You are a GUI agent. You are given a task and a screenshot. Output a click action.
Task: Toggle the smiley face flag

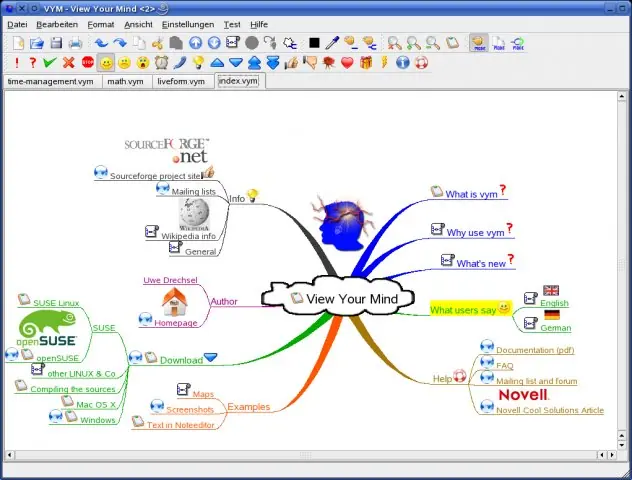[x=106, y=63]
